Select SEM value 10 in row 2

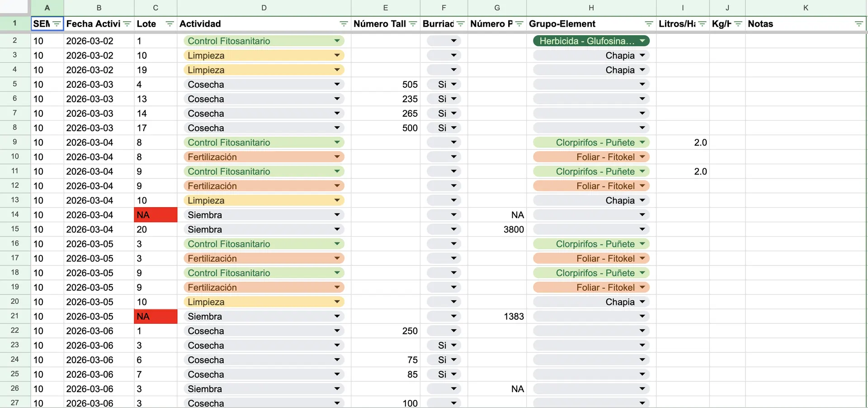tap(47, 41)
